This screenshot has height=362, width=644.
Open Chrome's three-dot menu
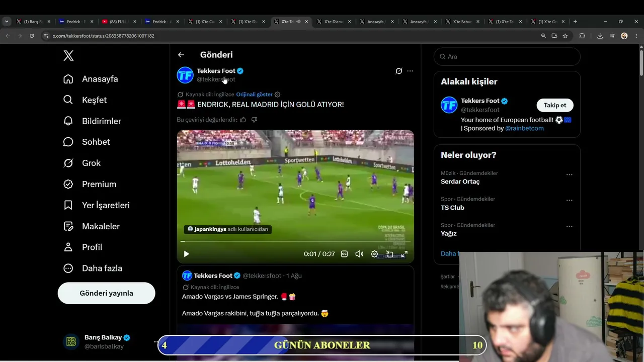pyautogui.click(x=636, y=36)
